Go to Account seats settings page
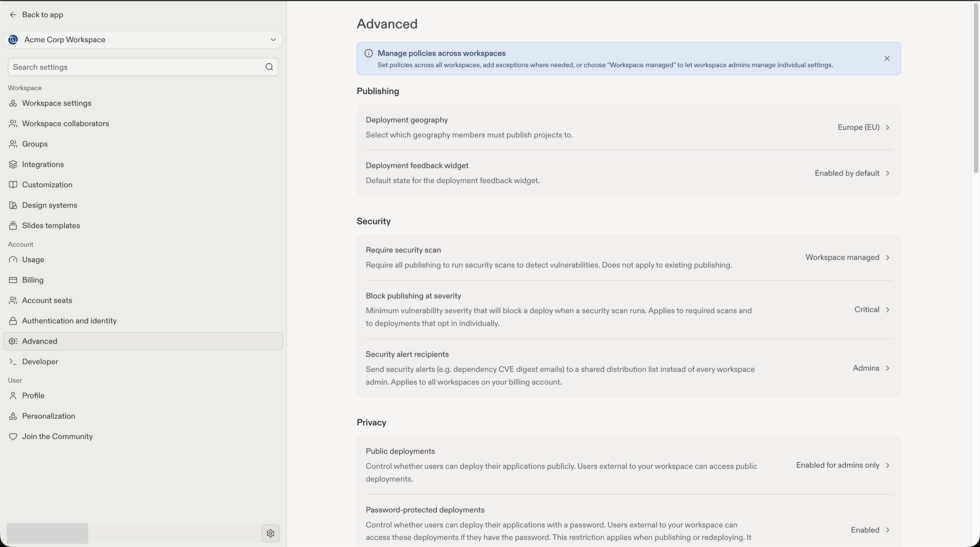980x547 pixels. (143, 300)
